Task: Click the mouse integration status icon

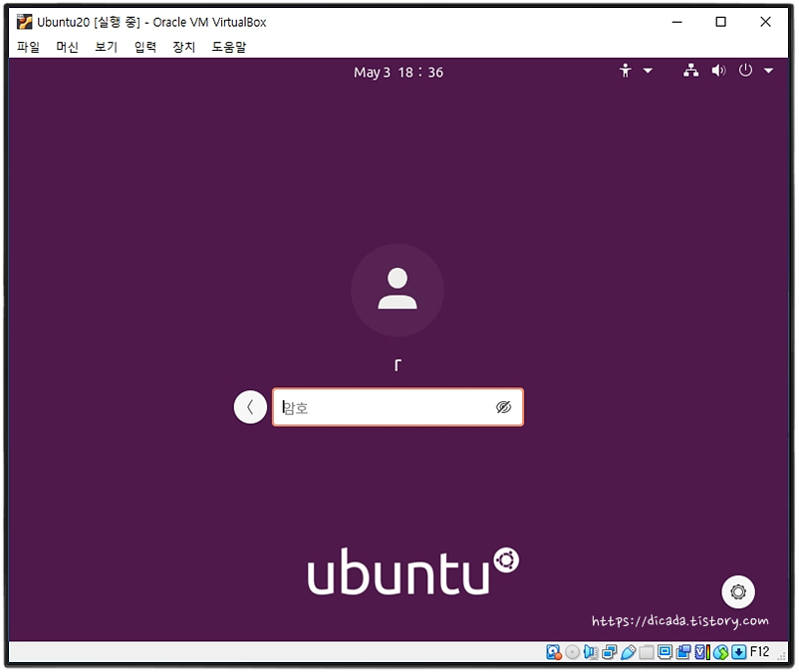Action: click(x=720, y=652)
